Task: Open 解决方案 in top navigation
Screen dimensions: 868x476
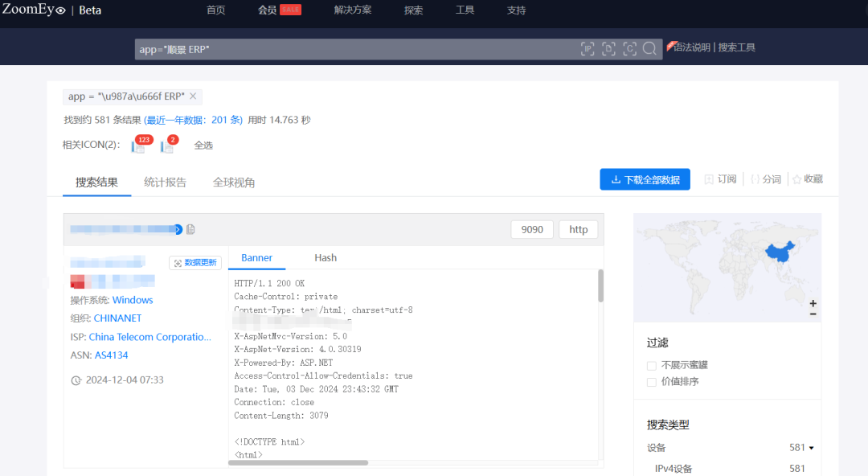Action: point(353,10)
